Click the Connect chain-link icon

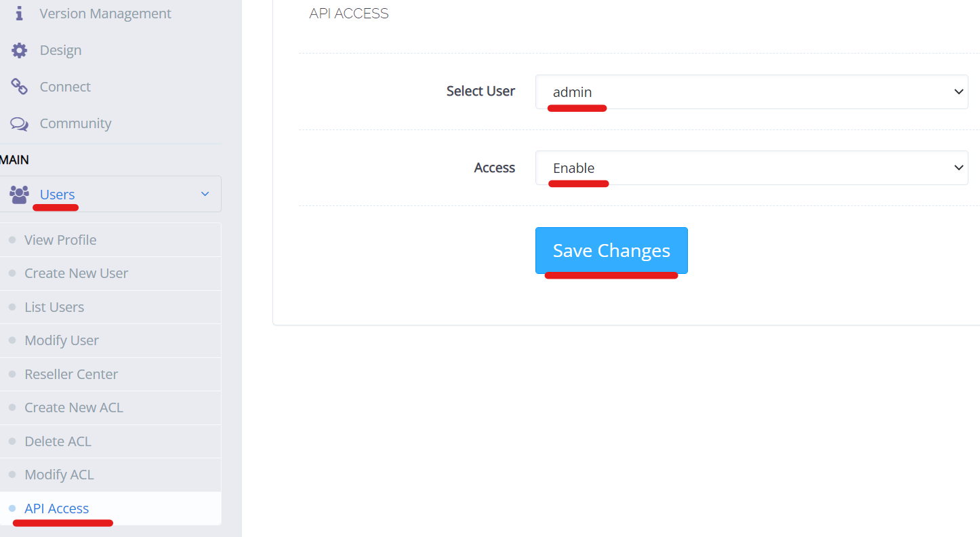coord(20,87)
